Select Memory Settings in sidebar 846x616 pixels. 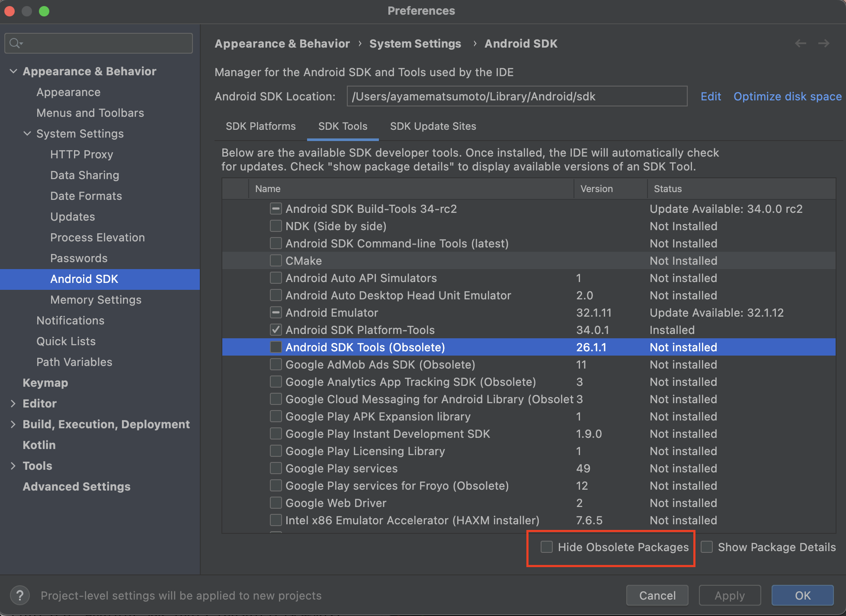[x=96, y=300]
